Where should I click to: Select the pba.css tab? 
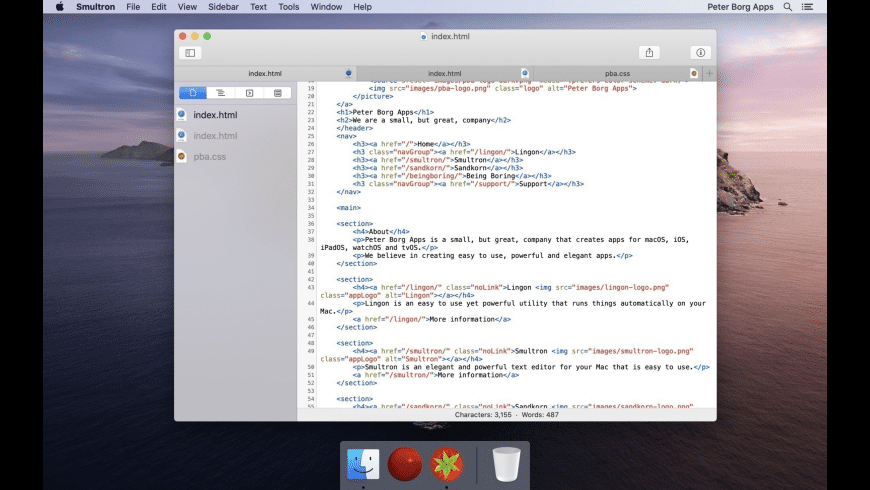[x=617, y=73]
